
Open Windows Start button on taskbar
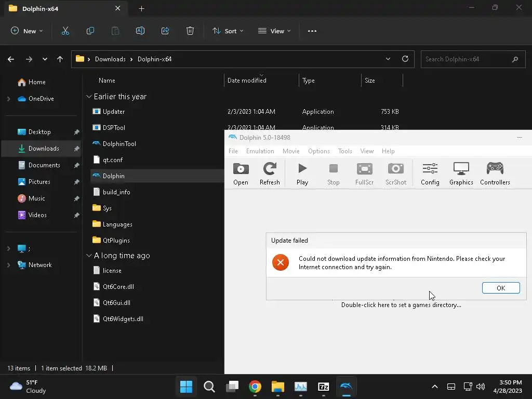point(187,387)
